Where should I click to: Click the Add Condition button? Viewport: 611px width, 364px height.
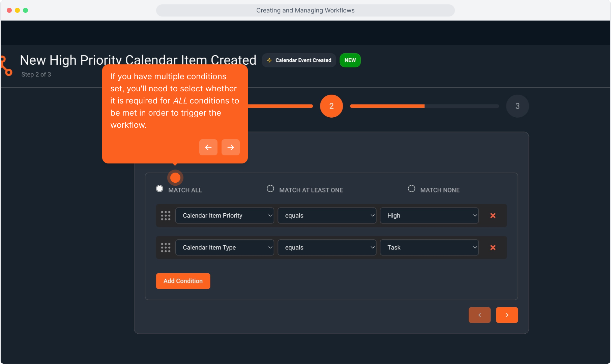click(x=183, y=281)
